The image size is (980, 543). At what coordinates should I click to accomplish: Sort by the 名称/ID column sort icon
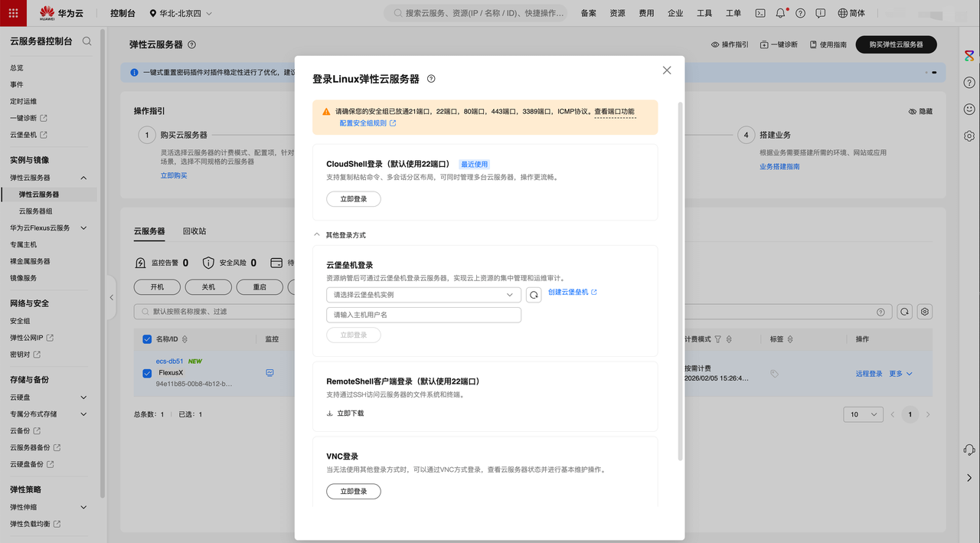coord(185,339)
